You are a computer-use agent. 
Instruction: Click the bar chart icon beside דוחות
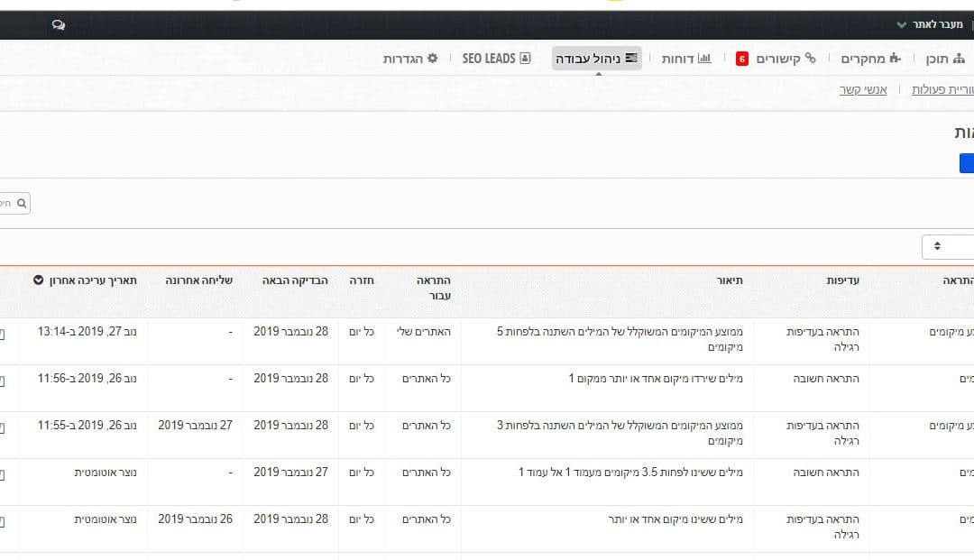(703, 58)
